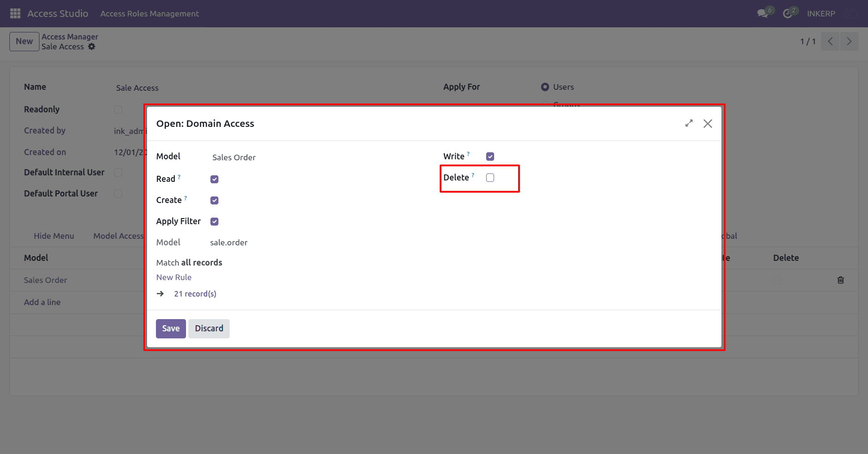The width and height of the screenshot is (868, 454).
Task: Open the apps grid menu icon
Action: click(15, 14)
